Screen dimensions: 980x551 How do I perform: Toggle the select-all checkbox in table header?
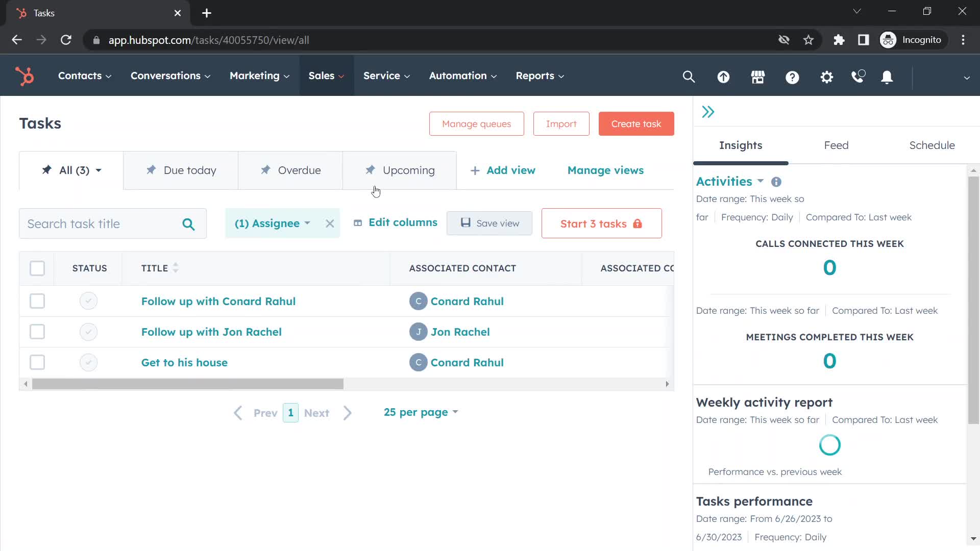point(37,268)
